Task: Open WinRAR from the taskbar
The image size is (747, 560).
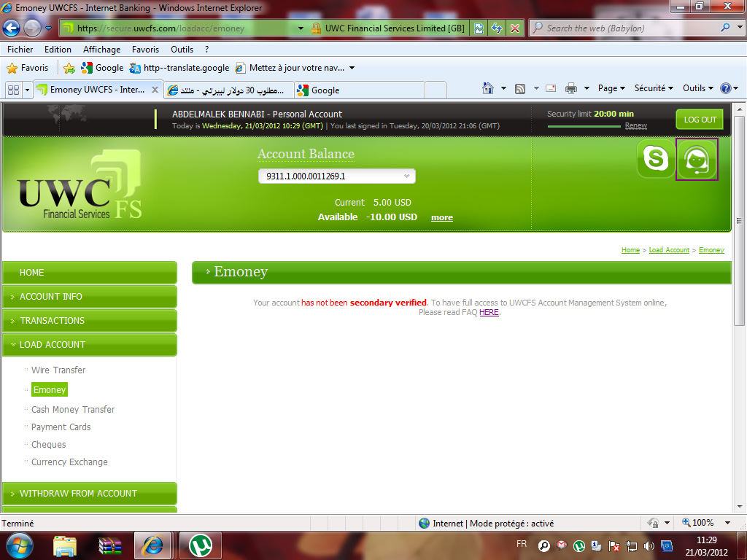Action: click(109, 545)
